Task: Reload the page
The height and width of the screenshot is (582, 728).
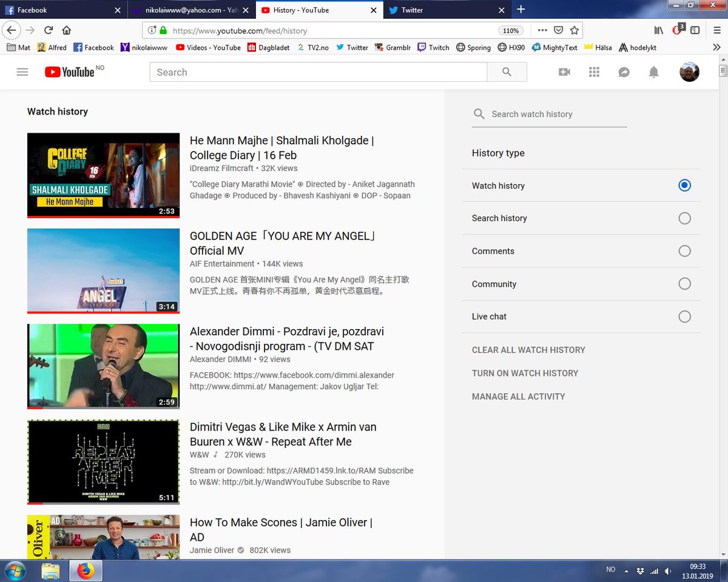Action: (x=48, y=30)
